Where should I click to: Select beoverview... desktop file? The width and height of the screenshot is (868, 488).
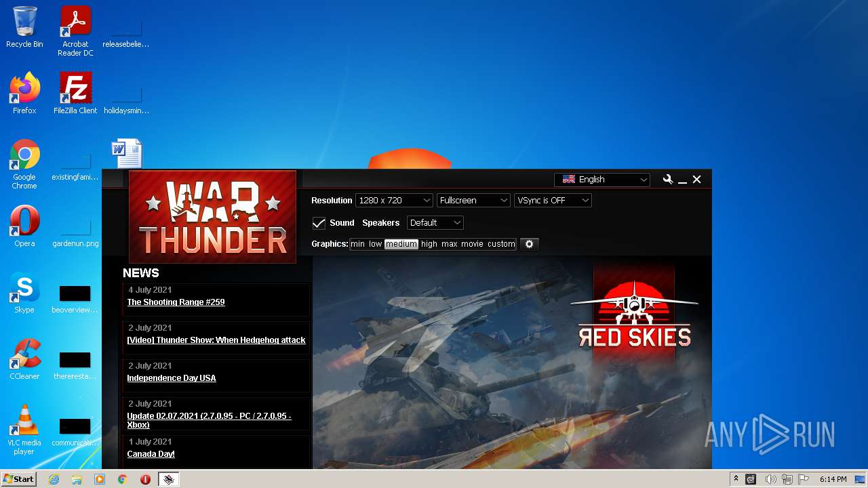[75, 298]
